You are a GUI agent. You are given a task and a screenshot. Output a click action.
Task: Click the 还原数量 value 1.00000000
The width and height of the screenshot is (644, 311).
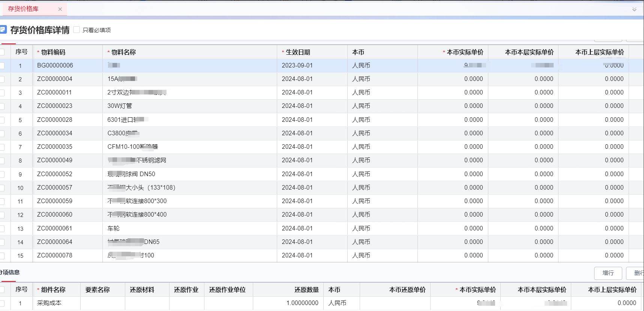click(302, 303)
